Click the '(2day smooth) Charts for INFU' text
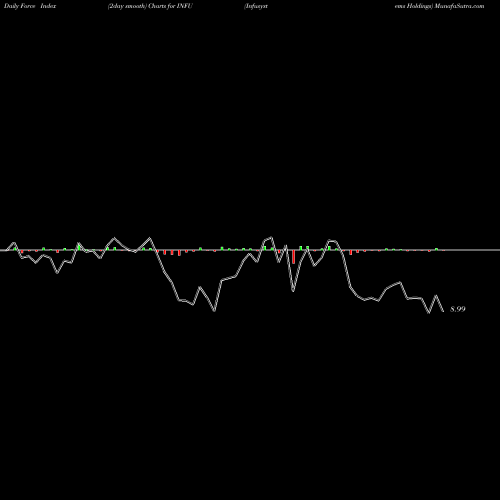 (x=150, y=6)
